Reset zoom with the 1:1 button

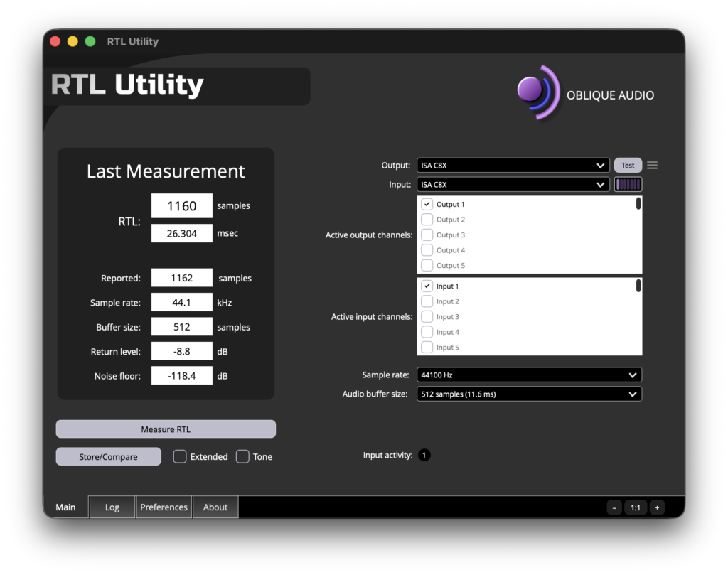635,507
